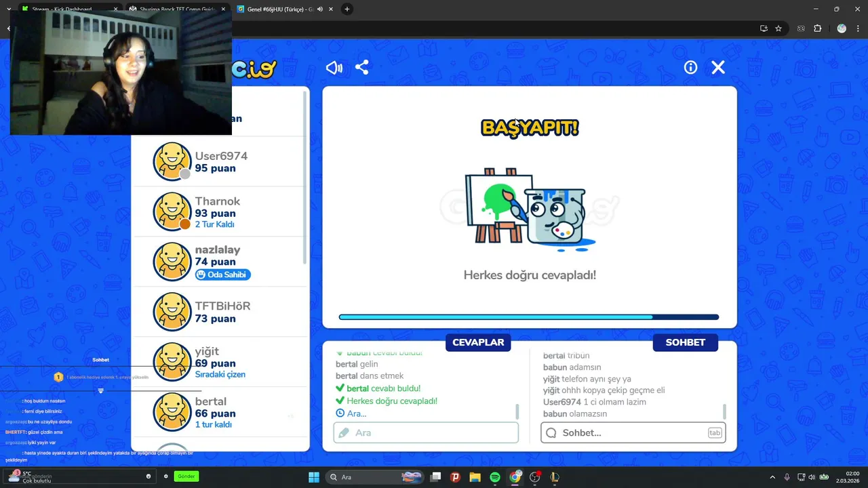The height and width of the screenshot is (488, 868).
Task: Click the Oda Sahibi badge under nazlalay
Action: (x=222, y=274)
